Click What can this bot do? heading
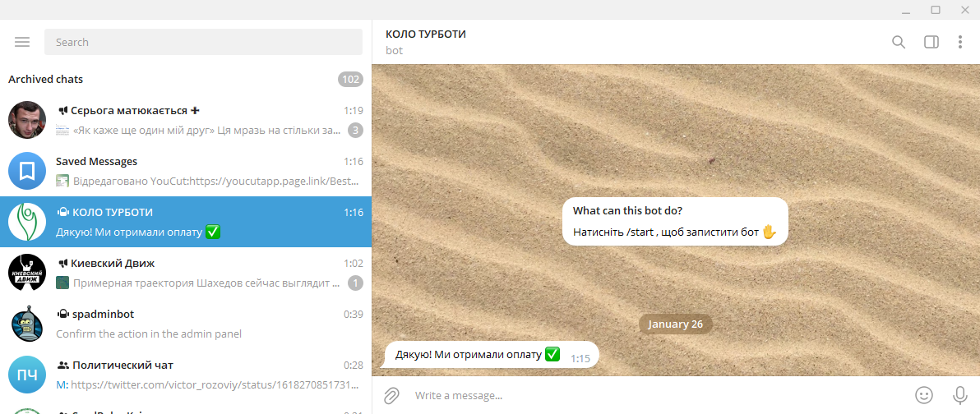This screenshot has width=980, height=414. [x=627, y=210]
